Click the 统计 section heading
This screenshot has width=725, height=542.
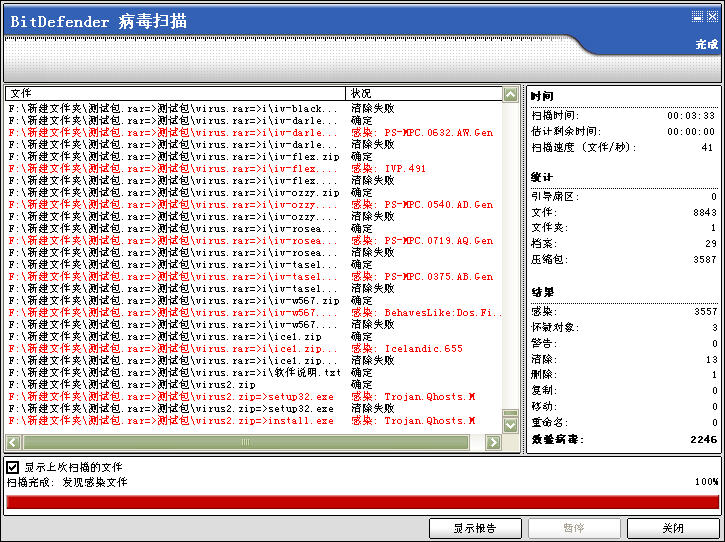pos(542,178)
